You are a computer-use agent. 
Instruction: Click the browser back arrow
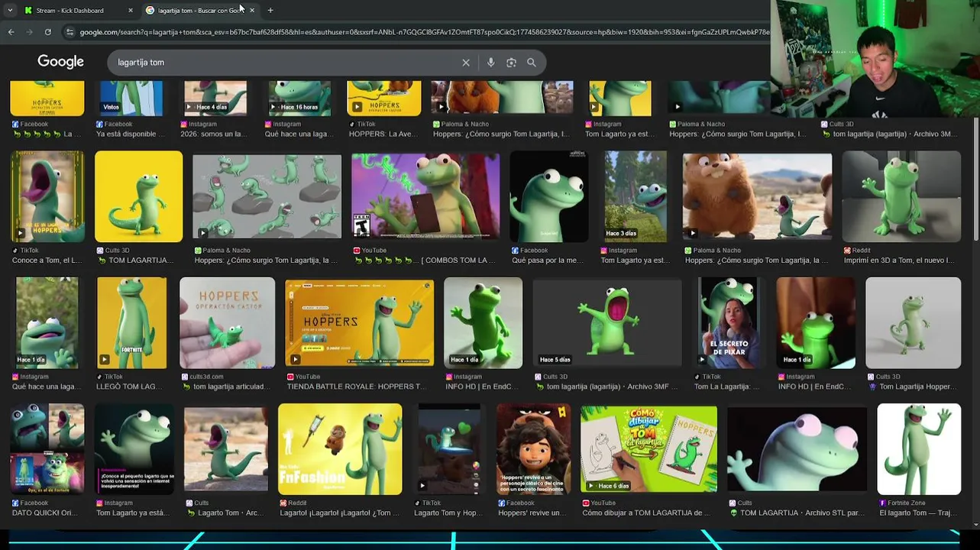coord(11,32)
